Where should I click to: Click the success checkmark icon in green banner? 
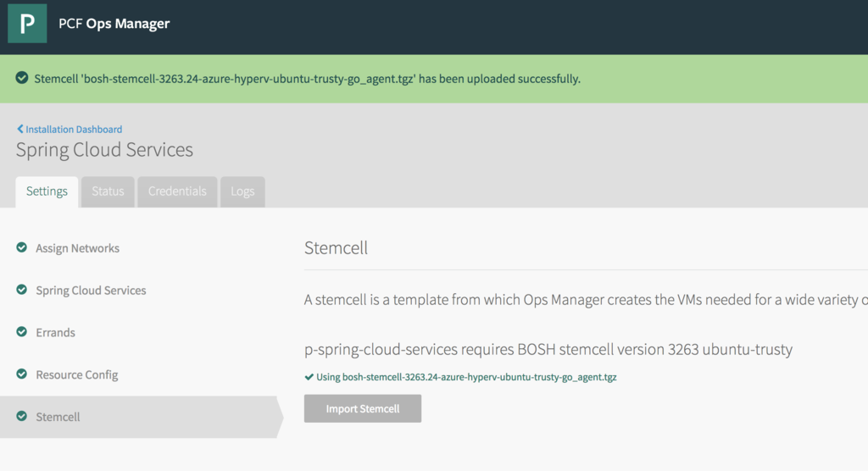pos(22,78)
